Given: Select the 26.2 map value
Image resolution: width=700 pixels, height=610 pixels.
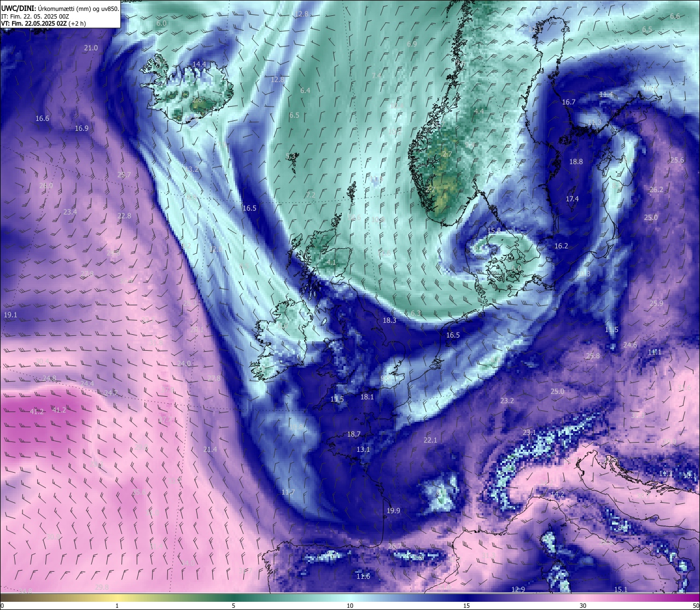Looking at the screenshot, I should click(656, 190).
